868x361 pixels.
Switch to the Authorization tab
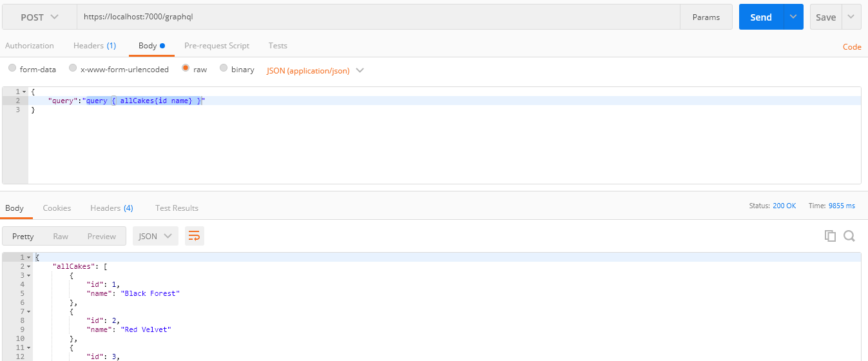pos(30,46)
